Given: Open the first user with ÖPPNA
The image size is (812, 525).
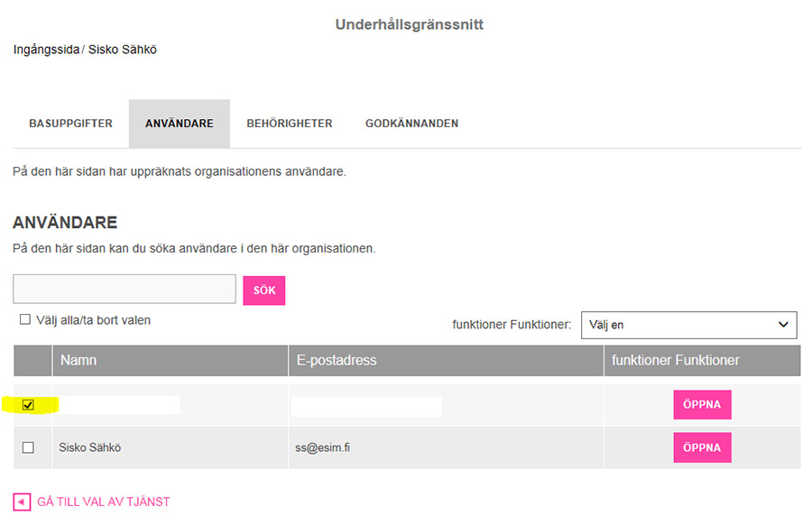Looking at the screenshot, I should tap(702, 404).
